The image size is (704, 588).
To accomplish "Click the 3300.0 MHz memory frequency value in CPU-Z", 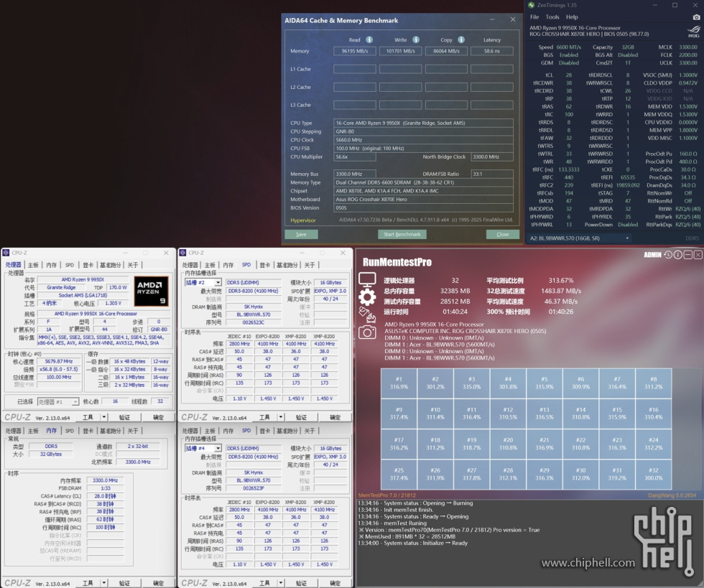I will tap(105, 480).
